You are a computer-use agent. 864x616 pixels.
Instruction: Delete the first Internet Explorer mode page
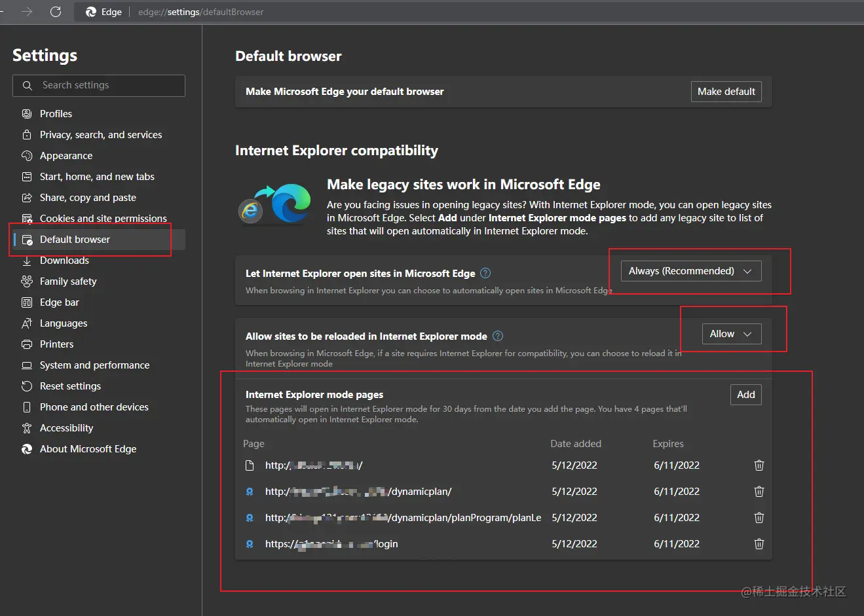click(759, 465)
